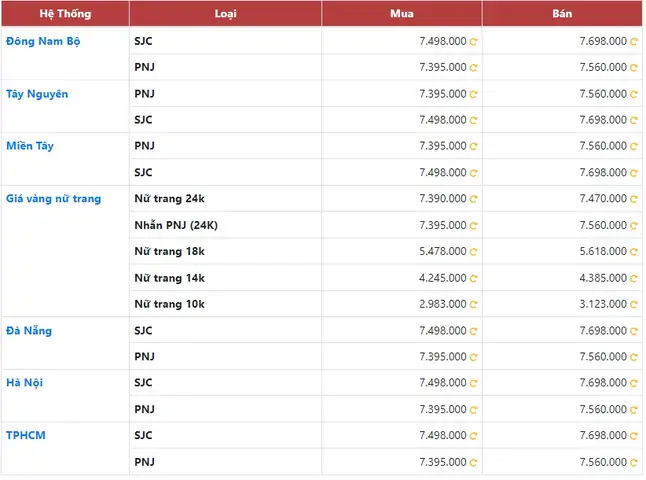Viewport: 646px width, 480px height.
Task: Select the Miền Tây system link
Action: pos(30,146)
